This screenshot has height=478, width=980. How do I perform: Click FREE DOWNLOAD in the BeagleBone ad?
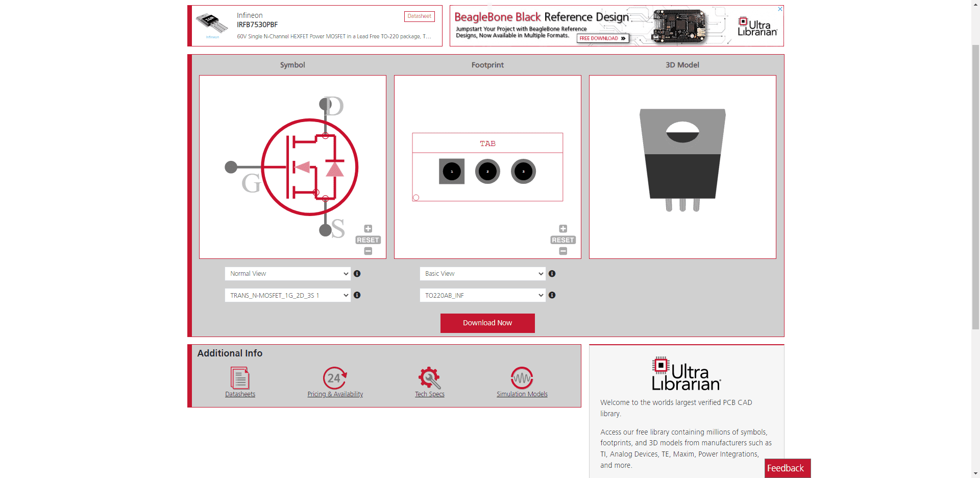pyautogui.click(x=603, y=38)
